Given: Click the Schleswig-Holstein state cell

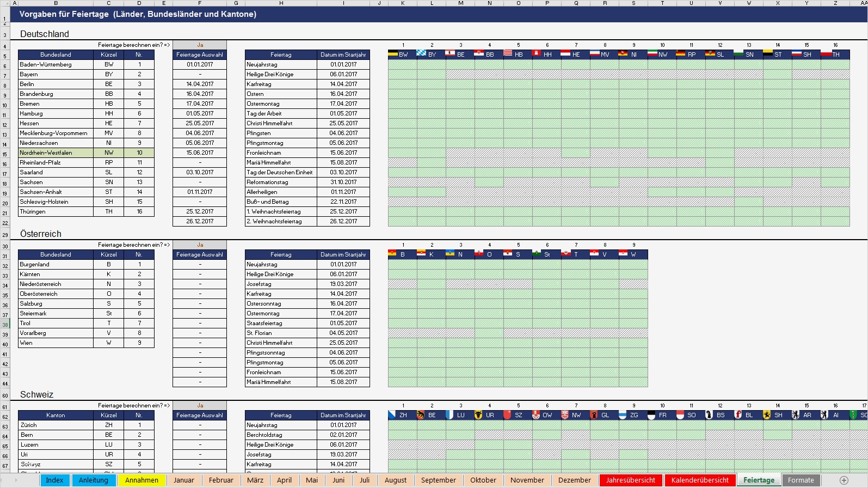Looking at the screenshot, I should pos(56,202).
